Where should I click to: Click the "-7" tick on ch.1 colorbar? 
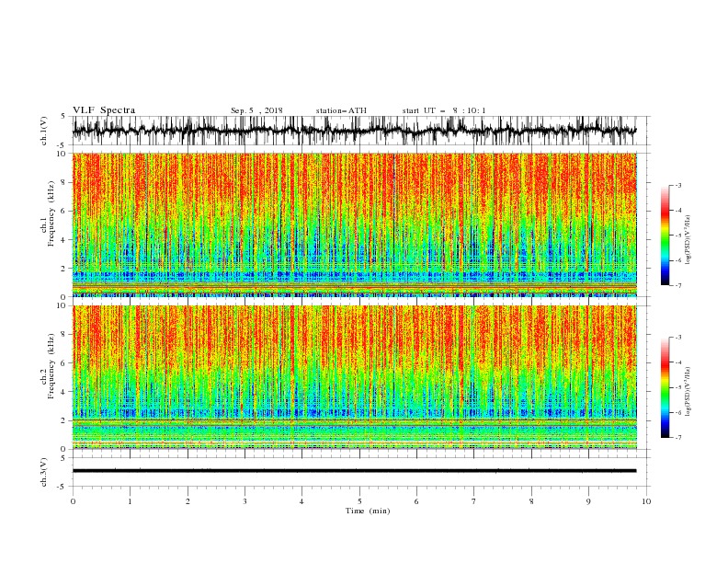pos(677,285)
